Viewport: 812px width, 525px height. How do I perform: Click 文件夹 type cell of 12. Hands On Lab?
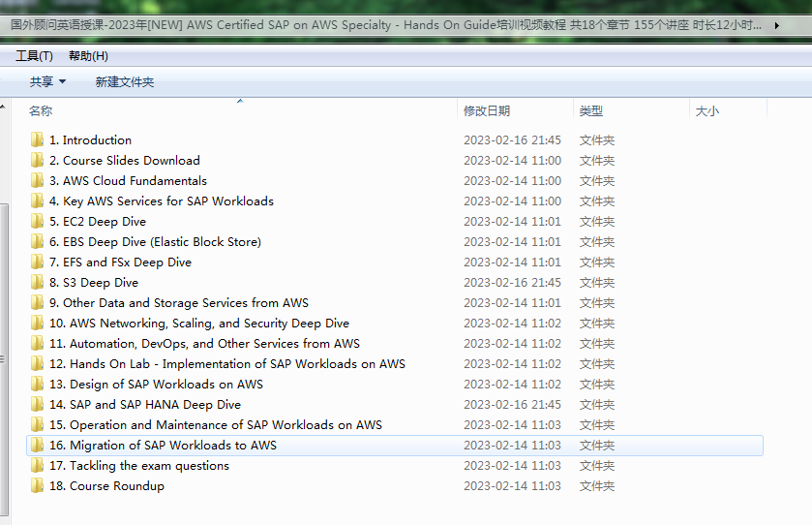pyautogui.click(x=597, y=364)
